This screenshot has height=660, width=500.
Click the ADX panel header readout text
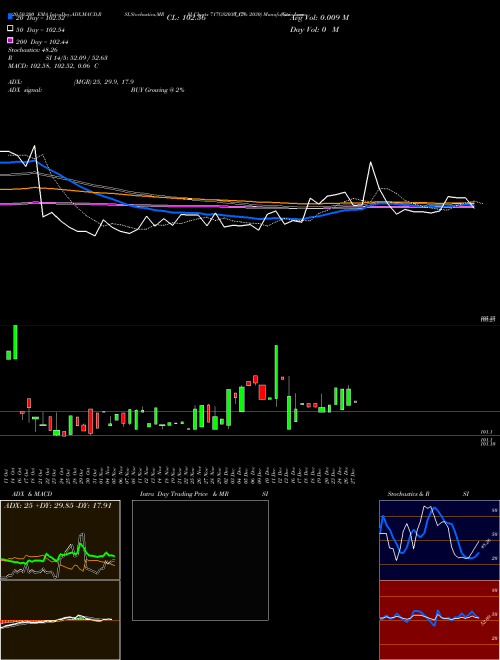click(58, 506)
